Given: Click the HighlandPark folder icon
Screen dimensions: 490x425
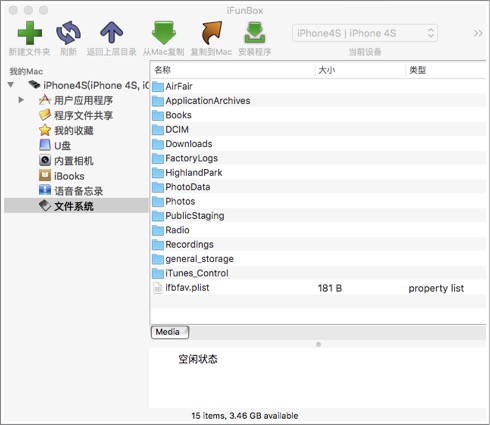Looking at the screenshot, I should [158, 173].
